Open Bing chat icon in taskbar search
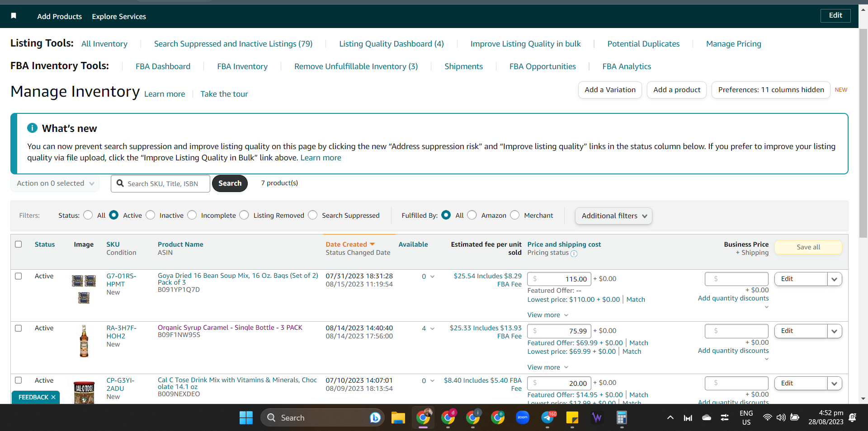This screenshot has height=431, width=868. point(375,417)
